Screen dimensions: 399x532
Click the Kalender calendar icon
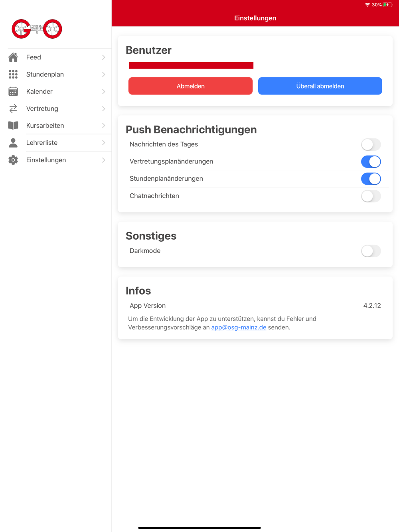(13, 92)
